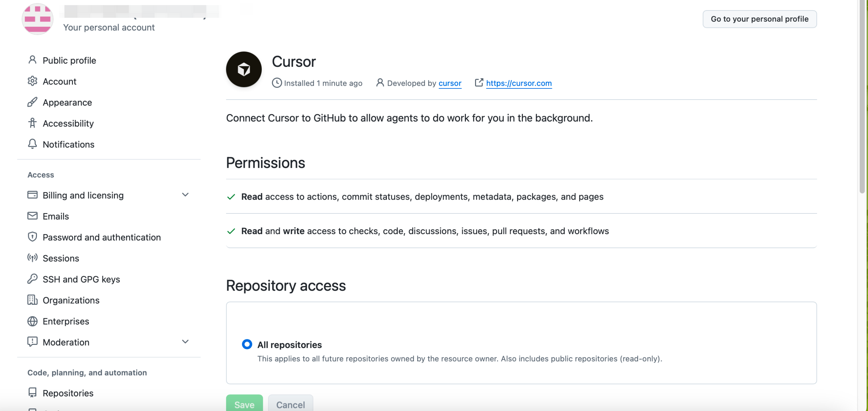
Task: Click the pink profile avatar
Action: [x=38, y=19]
